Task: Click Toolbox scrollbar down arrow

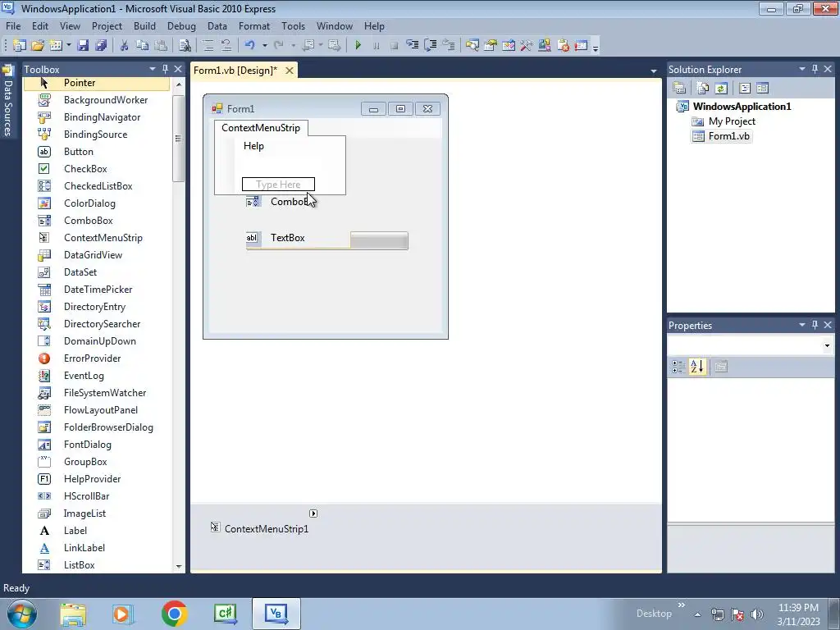Action: click(x=179, y=566)
